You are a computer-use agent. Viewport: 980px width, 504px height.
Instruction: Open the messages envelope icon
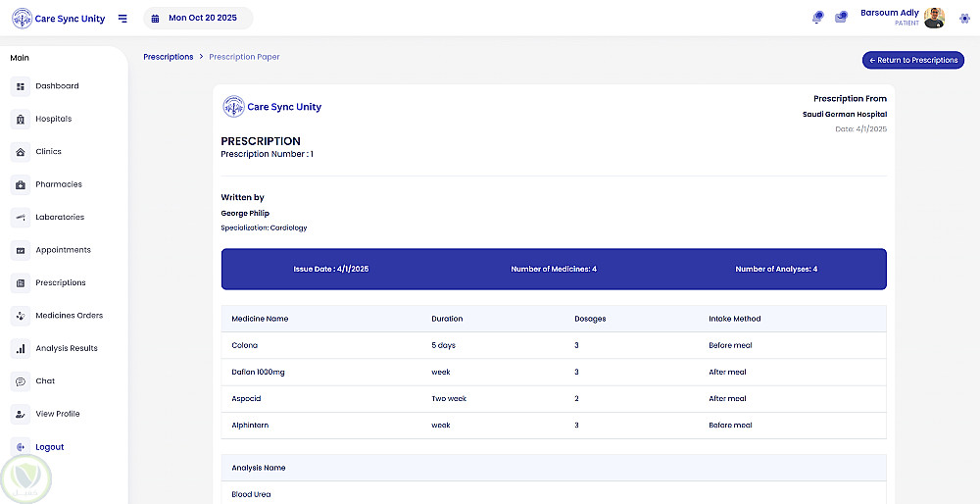point(841,18)
